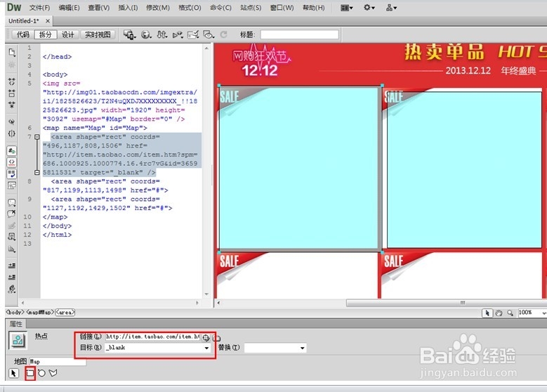Open the multiscreen preview icon
This screenshot has height=392, width=547.
pyautogui.click(x=129, y=34)
